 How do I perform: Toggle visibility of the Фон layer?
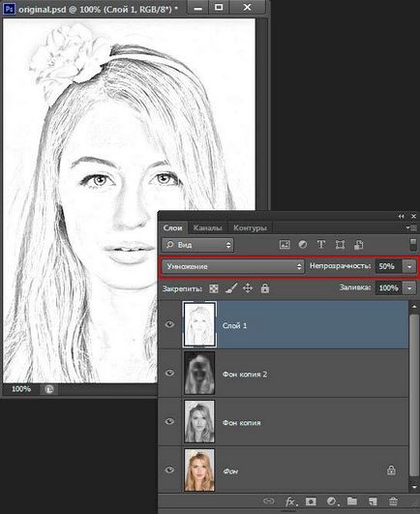click(169, 470)
